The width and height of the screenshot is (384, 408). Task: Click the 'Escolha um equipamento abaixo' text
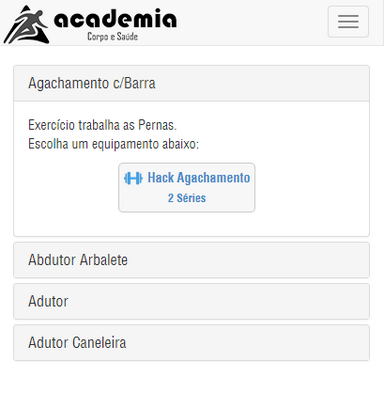point(114,144)
